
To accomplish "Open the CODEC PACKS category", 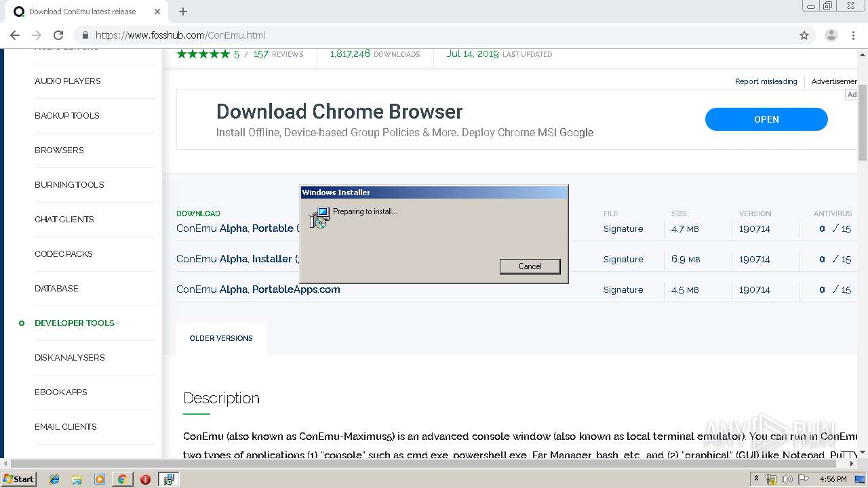I will click(x=64, y=253).
